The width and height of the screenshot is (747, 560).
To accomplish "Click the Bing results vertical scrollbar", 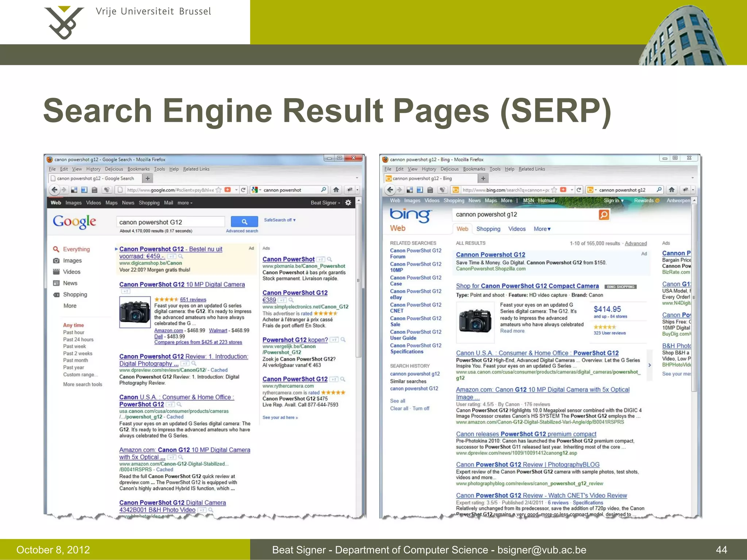I will [x=694, y=297].
